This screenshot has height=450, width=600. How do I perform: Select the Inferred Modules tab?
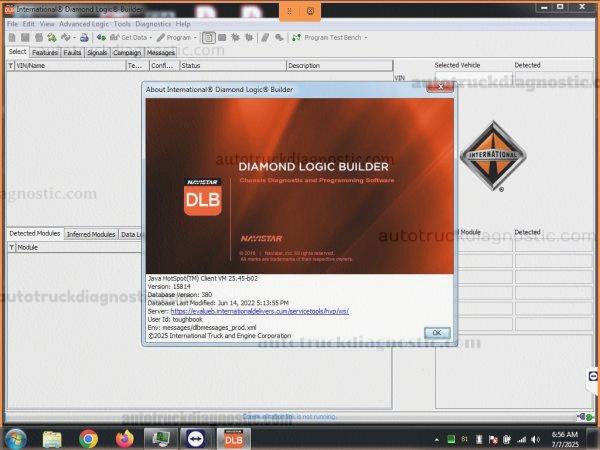coord(90,234)
